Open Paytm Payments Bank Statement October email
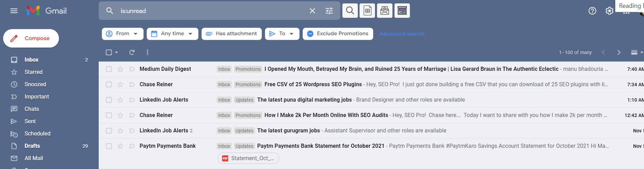 (x=321, y=146)
